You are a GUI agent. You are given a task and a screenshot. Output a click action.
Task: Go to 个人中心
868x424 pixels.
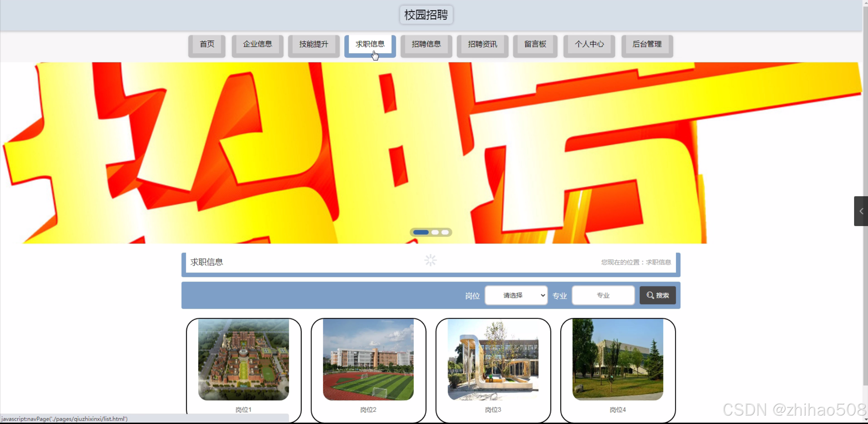pos(589,44)
